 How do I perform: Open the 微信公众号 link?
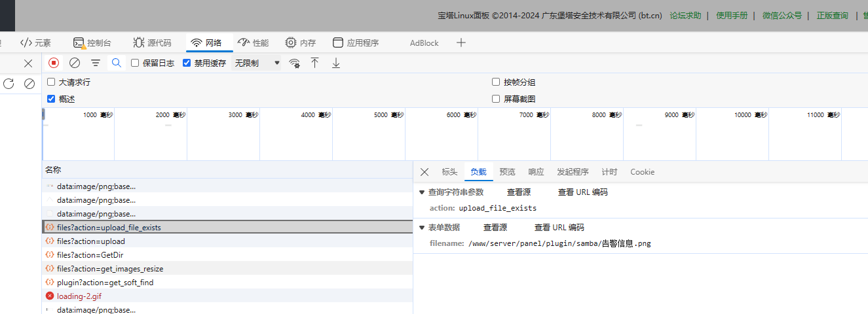782,16
